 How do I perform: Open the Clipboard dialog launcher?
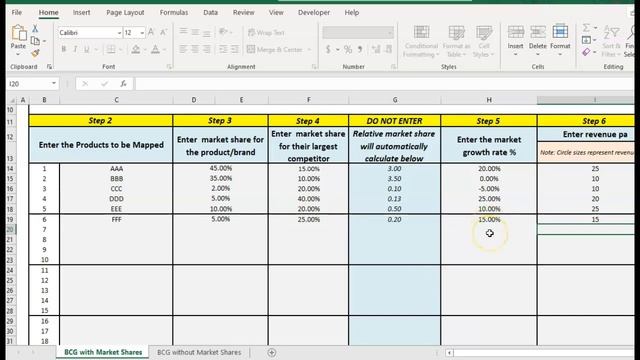coord(49,67)
